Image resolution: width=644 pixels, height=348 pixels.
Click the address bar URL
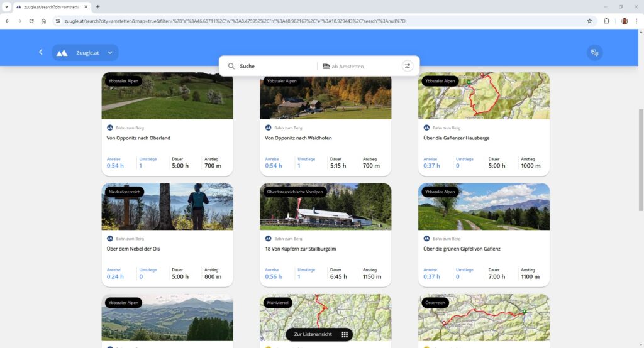235,21
